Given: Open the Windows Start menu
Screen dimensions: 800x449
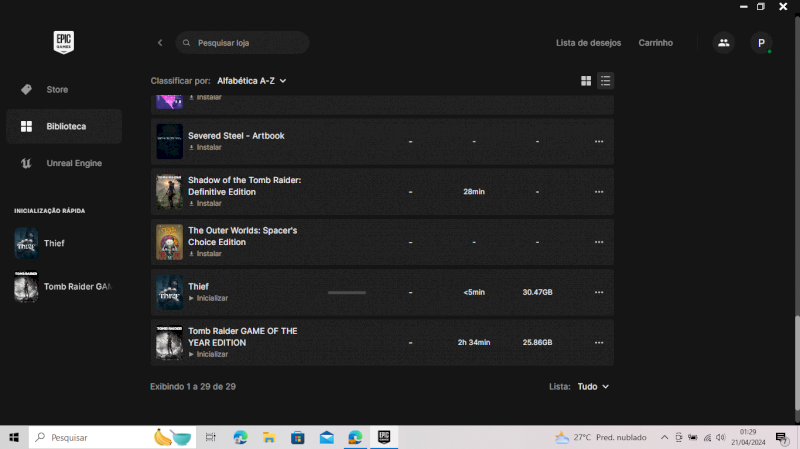Looking at the screenshot, I should 14,437.
